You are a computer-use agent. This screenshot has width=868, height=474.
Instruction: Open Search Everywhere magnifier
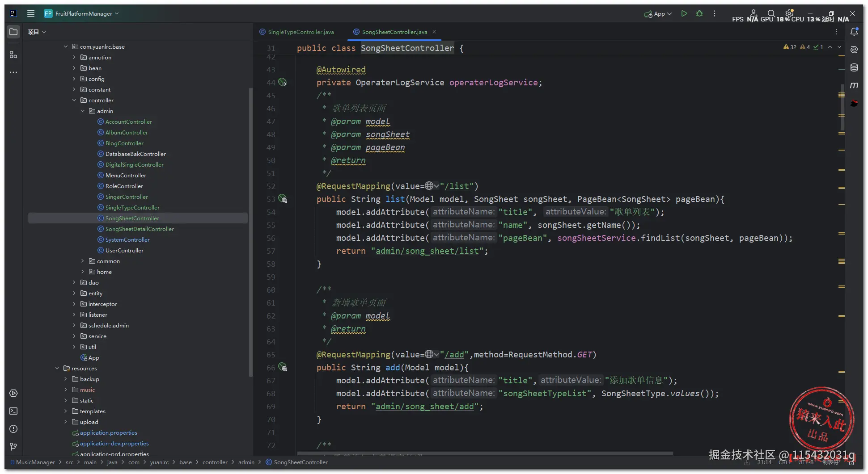click(771, 13)
